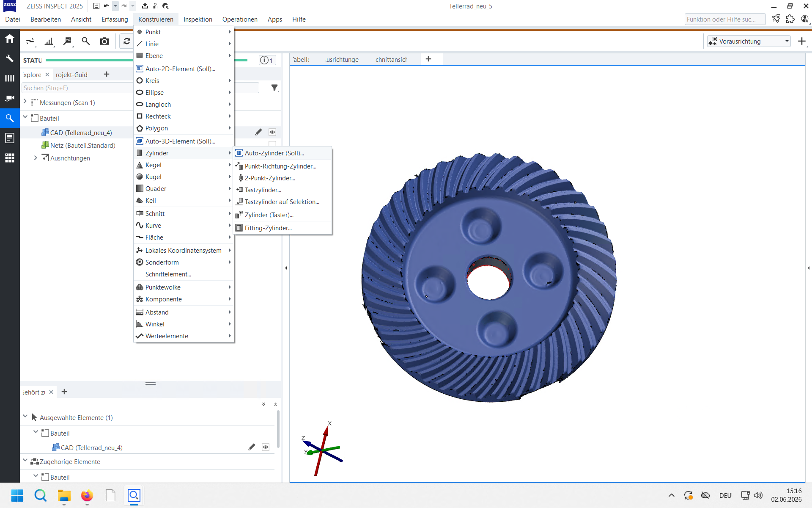Open the Inspektion menu
Viewport: 812px width, 508px height.
tap(198, 19)
